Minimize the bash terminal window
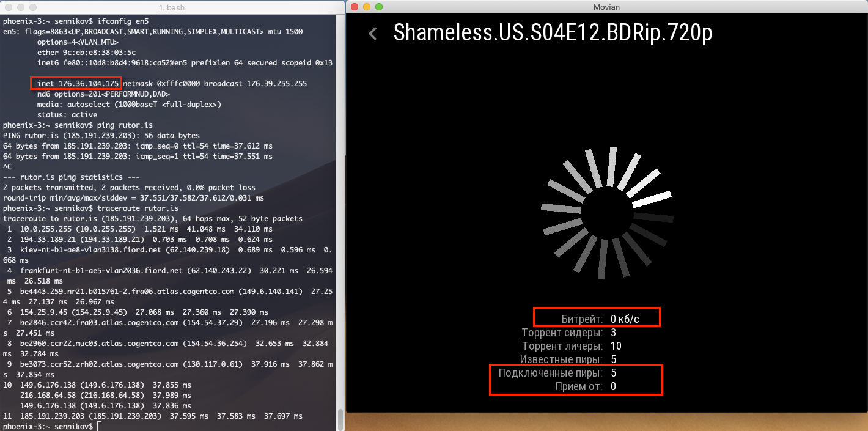Screen dimensions: 868x431 pyautogui.click(x=20, y=7)
